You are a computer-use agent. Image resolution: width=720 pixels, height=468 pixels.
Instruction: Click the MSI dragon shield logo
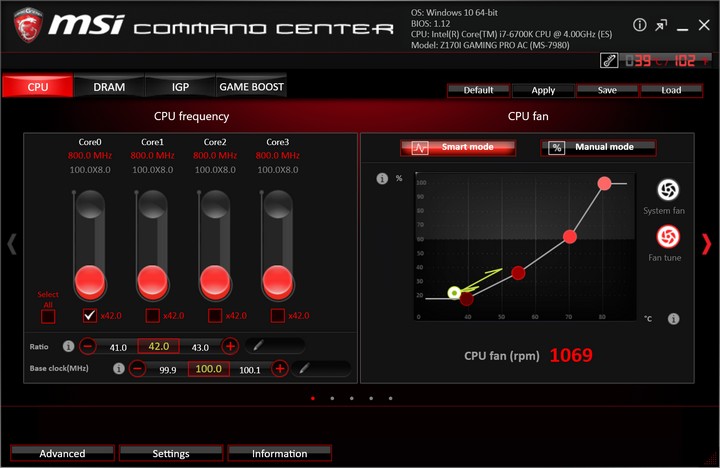point(28,25)
